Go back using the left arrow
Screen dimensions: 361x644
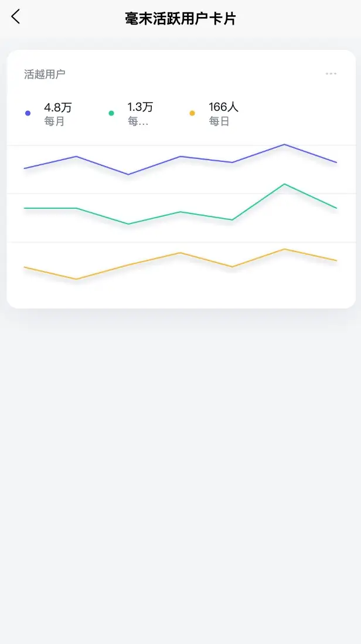[16, 17]
